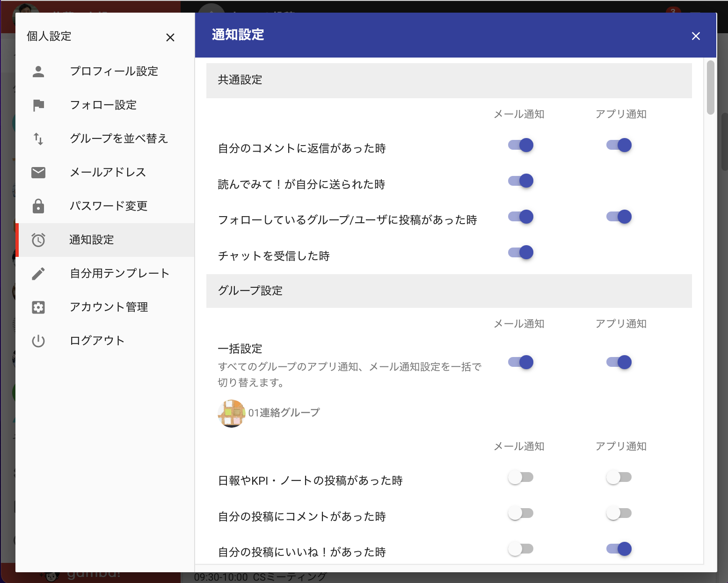Click the gear icon for アカウント管理
This screenshot has height=583, width=728.
pos(38,307)
